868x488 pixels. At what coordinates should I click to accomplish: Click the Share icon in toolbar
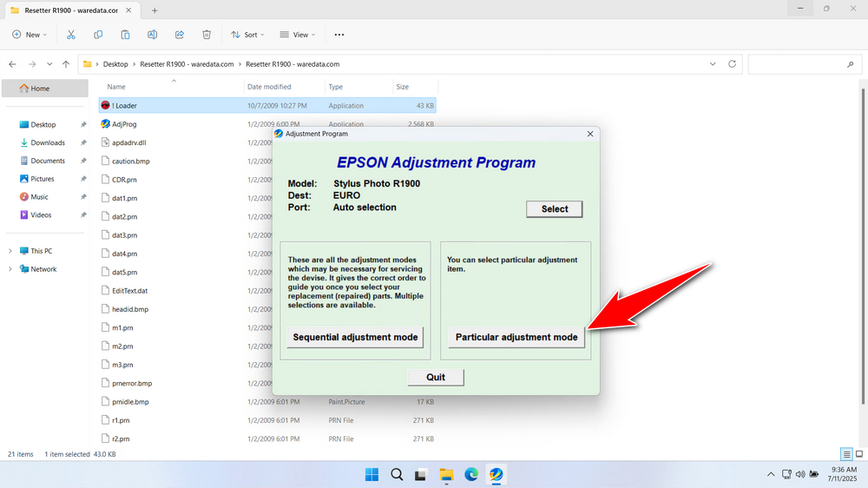180,35
